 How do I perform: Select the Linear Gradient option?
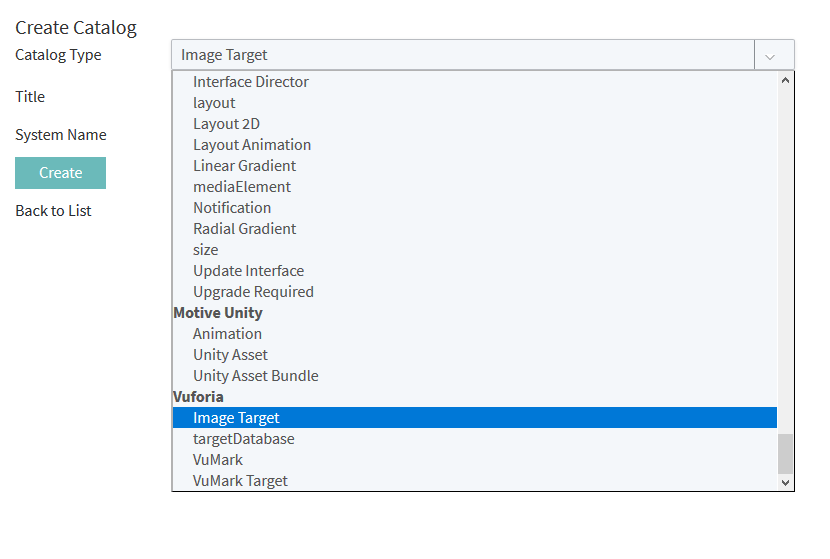tap(244, 166)
